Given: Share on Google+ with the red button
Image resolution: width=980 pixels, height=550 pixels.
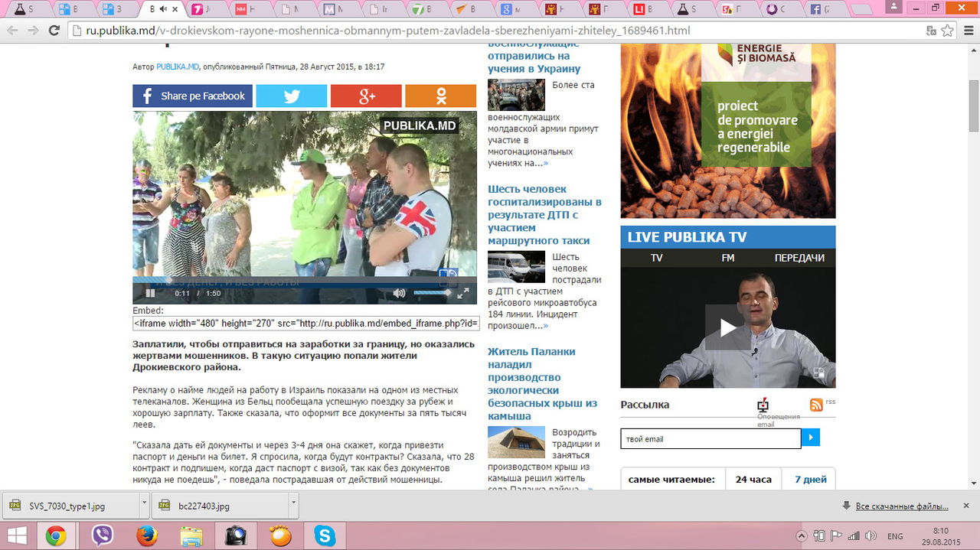Looking at the screenshot, I should tap(366, 96).
